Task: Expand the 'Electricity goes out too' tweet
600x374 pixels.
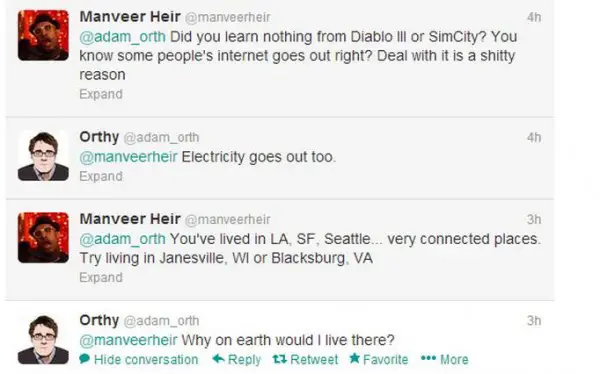Action: coord(101,176)
